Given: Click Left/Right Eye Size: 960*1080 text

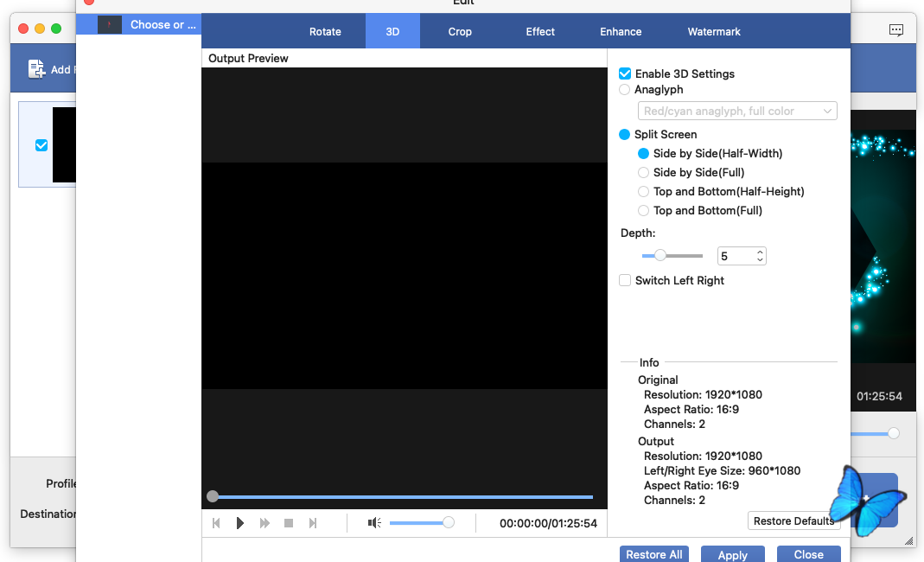Looking at the screenshot, I should click(x=722, y=470).
